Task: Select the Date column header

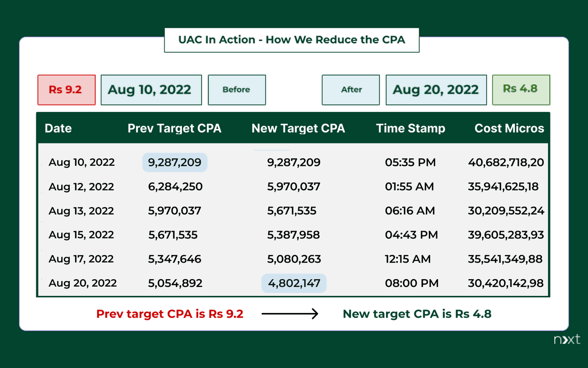Action: [58, 128]
